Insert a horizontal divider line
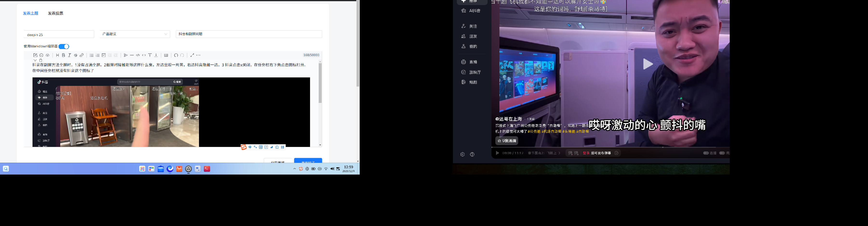This screenshot has height=226, width=868. [132, 55]
